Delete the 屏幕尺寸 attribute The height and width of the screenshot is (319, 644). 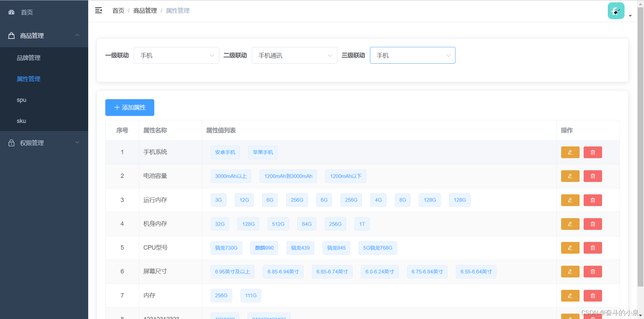coord(593,272)
